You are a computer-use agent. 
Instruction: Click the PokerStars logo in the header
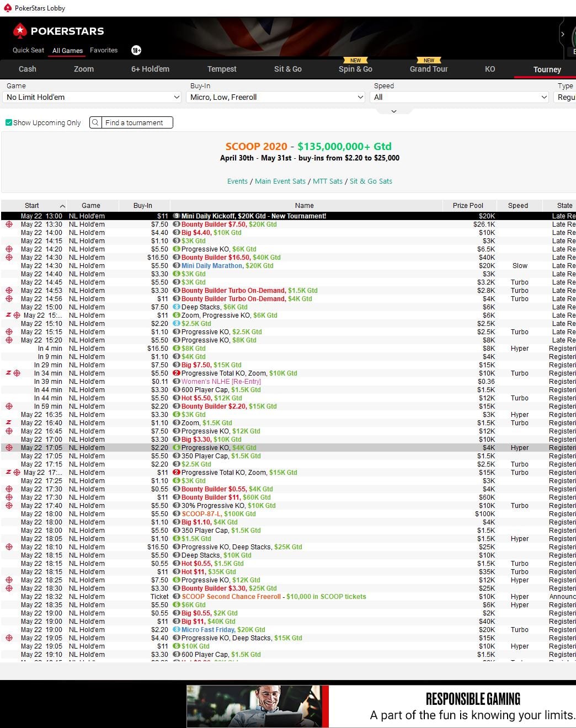(x=58, y=31)
